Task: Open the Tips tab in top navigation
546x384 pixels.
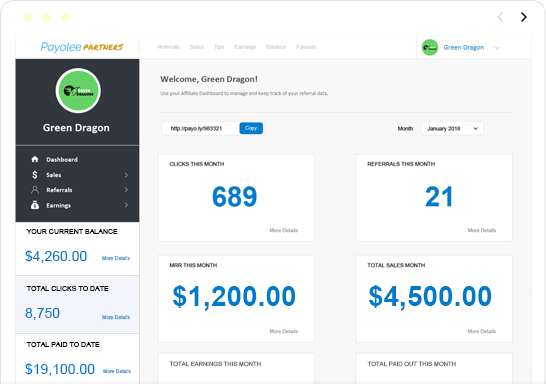Action: click(219, 47)
